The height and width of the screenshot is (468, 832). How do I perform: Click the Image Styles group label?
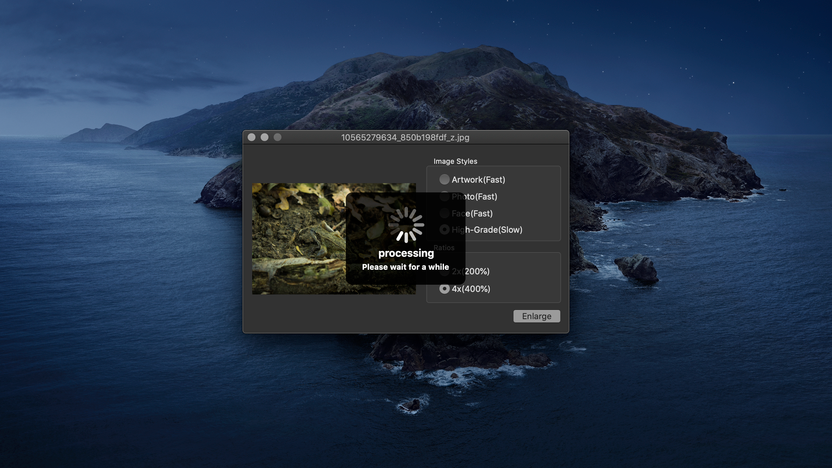click(455, 161)
